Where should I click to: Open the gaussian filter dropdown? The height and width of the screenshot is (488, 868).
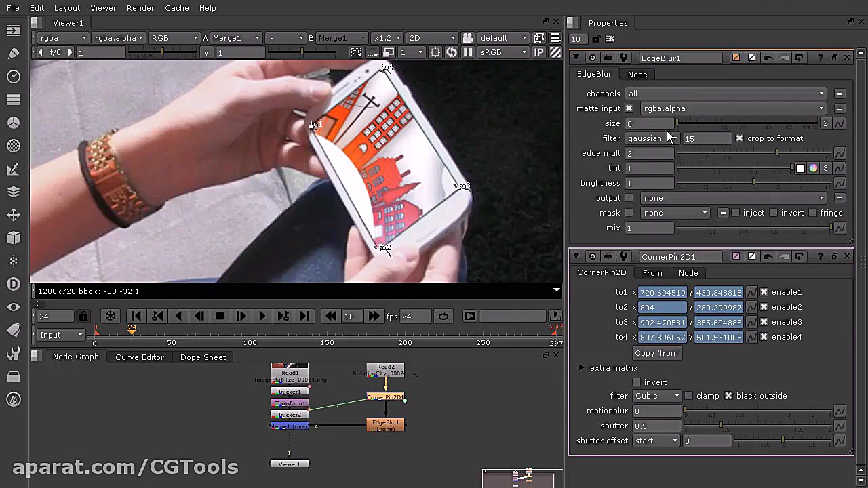point(652,138)
